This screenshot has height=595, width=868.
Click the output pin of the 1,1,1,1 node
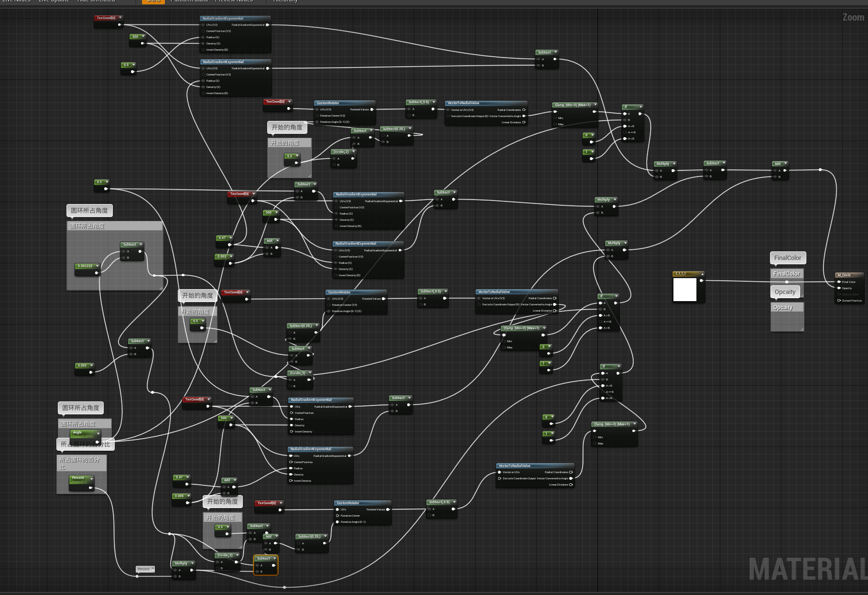click(701, 281)
